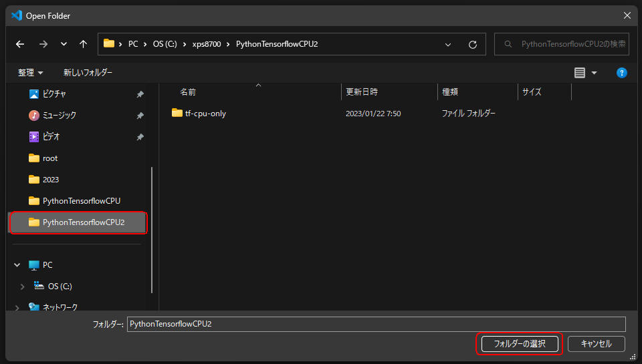Select ピクチャ in navigation pane
Image resolution: width=642 pixels, height=364 pixels.
click(x=54, y=94)
